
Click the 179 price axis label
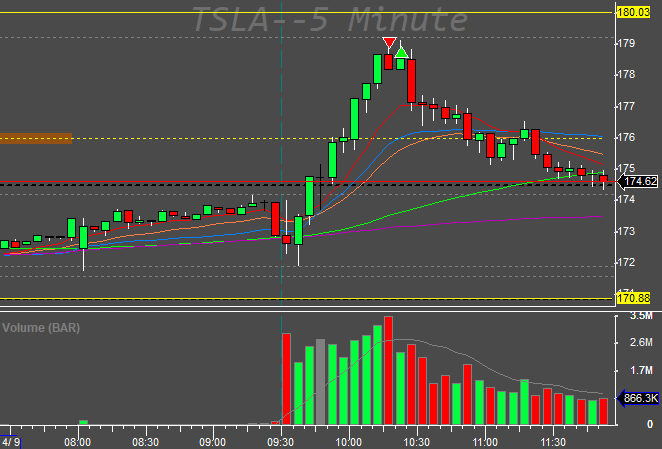tap(626, 43)
